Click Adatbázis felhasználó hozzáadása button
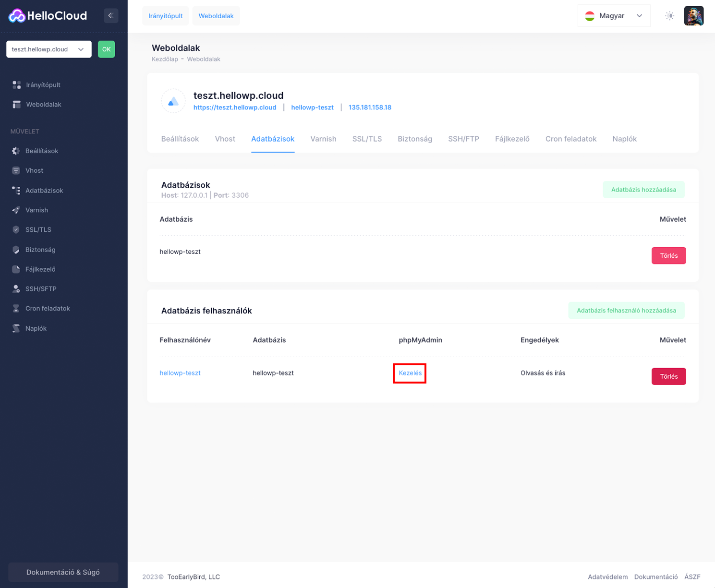The width and height of the screenshot is (715, 588). coord(626,311)
